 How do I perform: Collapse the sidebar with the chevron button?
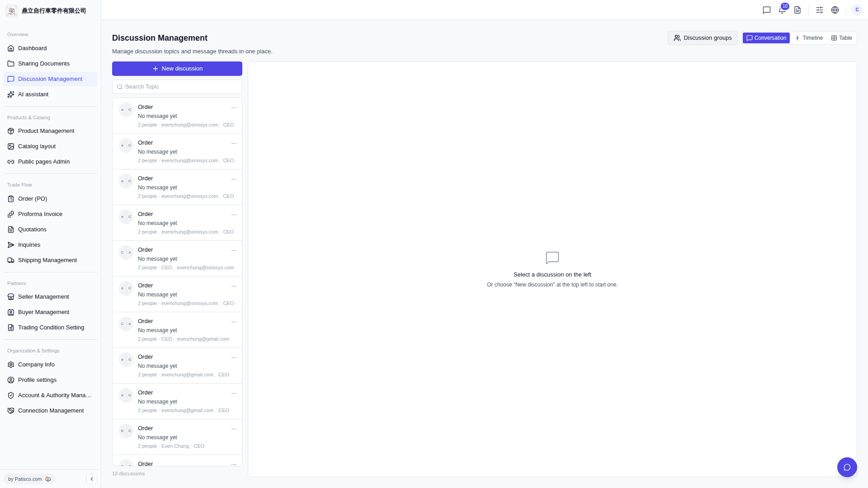pyautogui.click(x=92, y=479)
